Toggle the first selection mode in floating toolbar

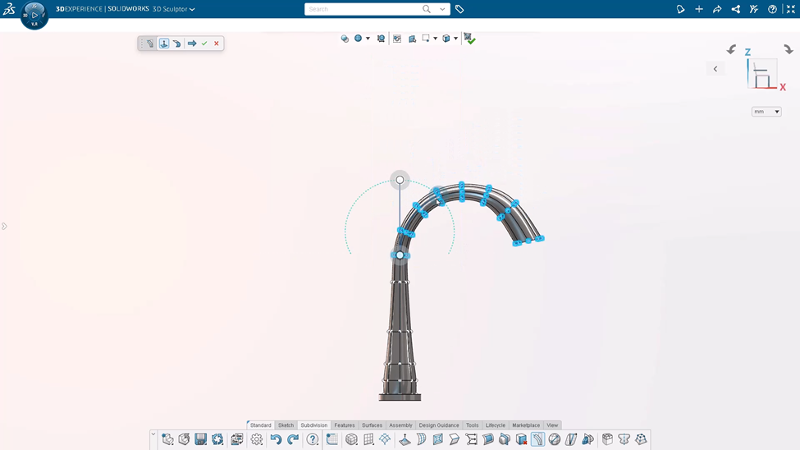[150, 43]
